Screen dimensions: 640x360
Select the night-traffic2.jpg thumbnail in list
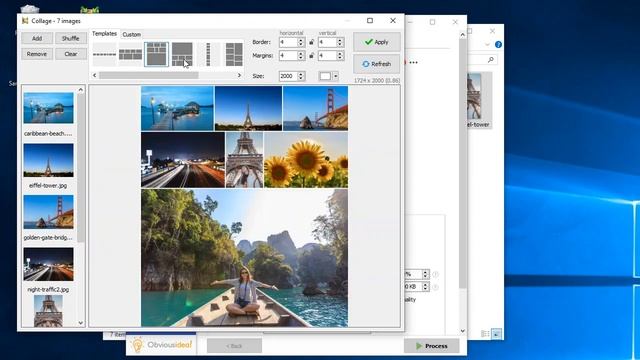point(49,264)
